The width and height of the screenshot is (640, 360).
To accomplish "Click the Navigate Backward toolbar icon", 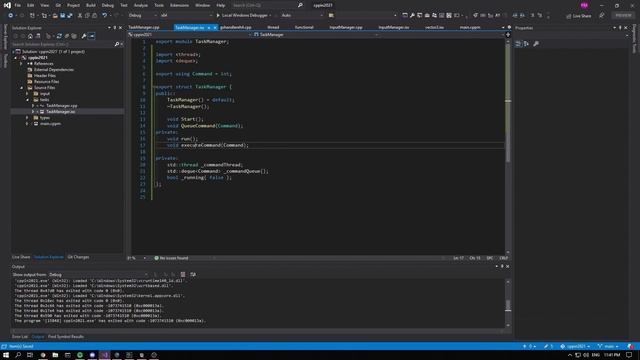I will [11, 16].
